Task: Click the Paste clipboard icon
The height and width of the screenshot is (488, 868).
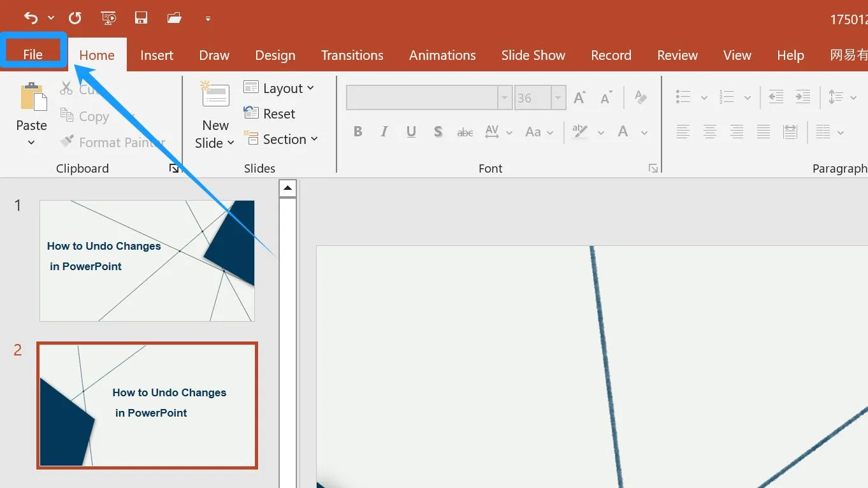Action: tap(33, 97)
